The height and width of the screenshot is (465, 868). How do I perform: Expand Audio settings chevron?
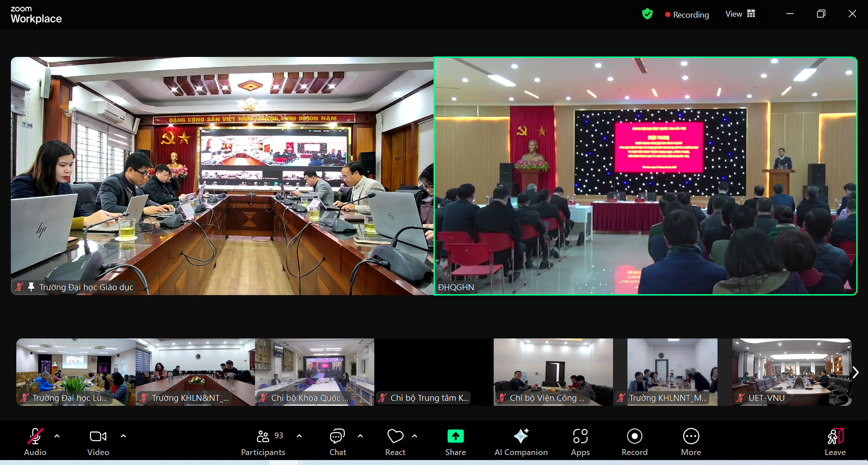[x=57, y=436]
